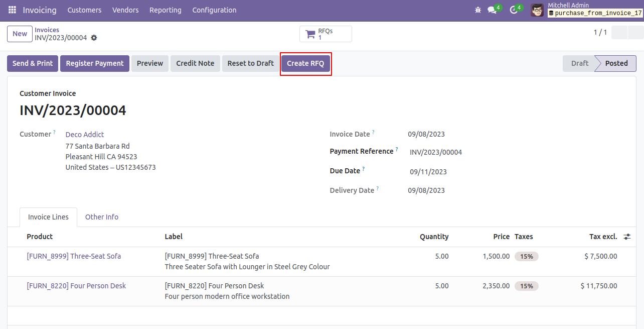
Task: Click the Tax excl. column header
Action: pos(603,237)
